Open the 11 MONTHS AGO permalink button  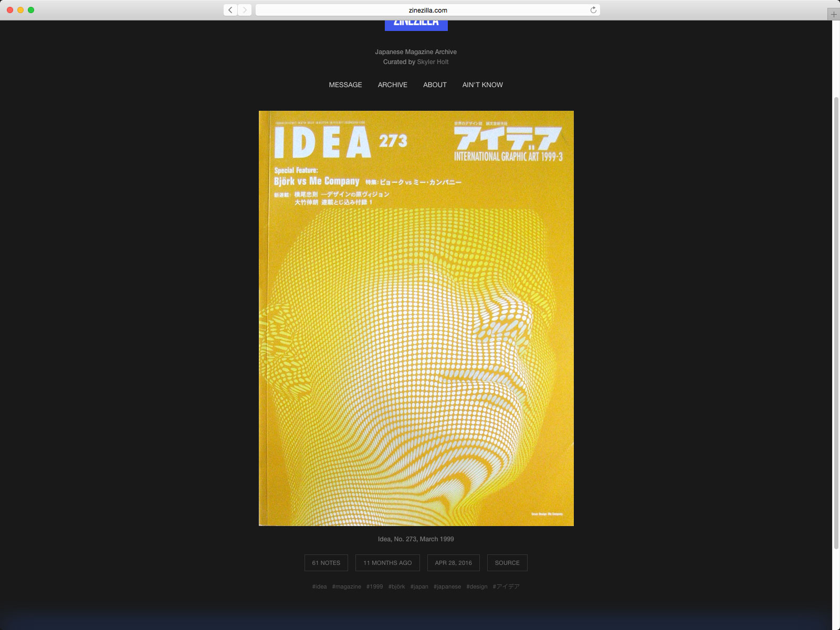(x=387, y=563)
